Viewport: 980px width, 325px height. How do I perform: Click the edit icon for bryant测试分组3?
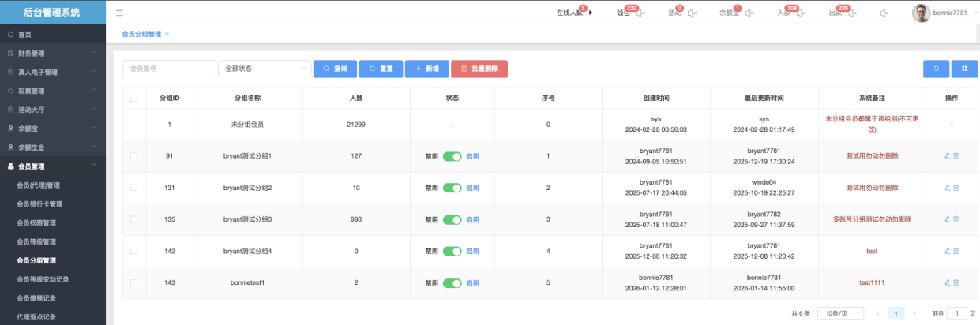pyautogui.click(x=947, y=219)
